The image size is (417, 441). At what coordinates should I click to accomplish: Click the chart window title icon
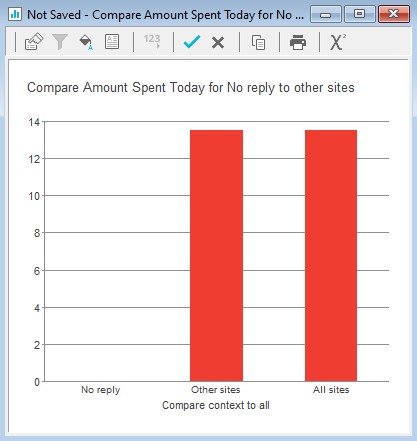point(15,15)
